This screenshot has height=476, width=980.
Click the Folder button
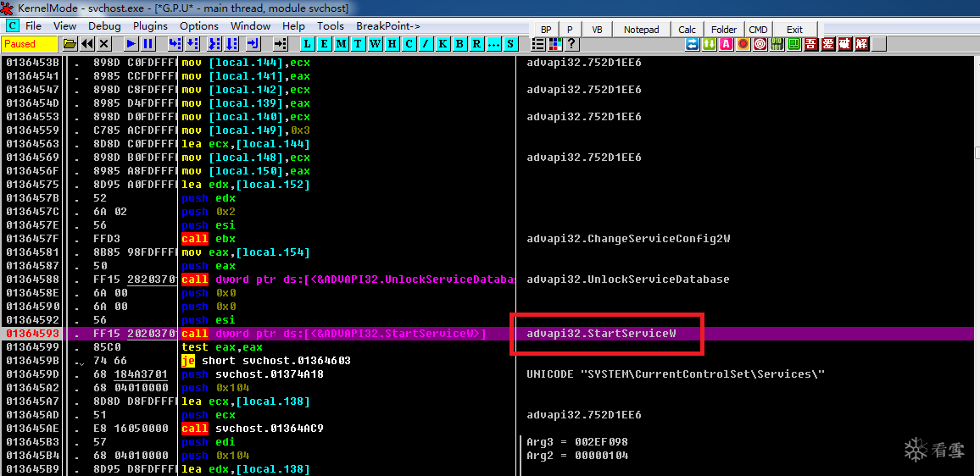tap(724, 30)
